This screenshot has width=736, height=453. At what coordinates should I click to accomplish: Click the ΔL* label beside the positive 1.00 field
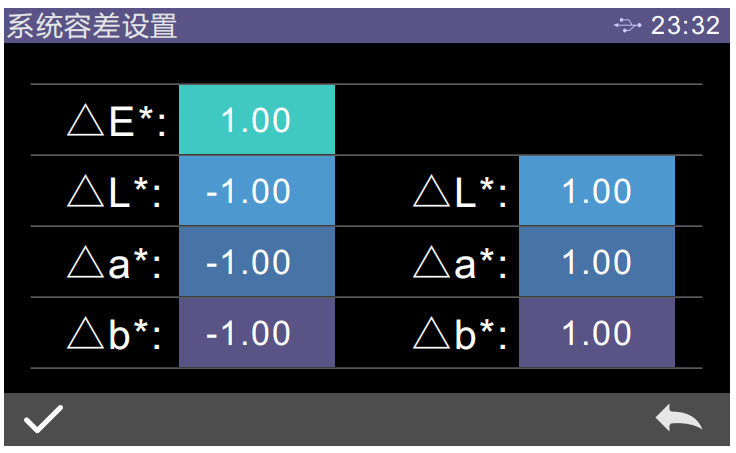(x=461, y=193)
